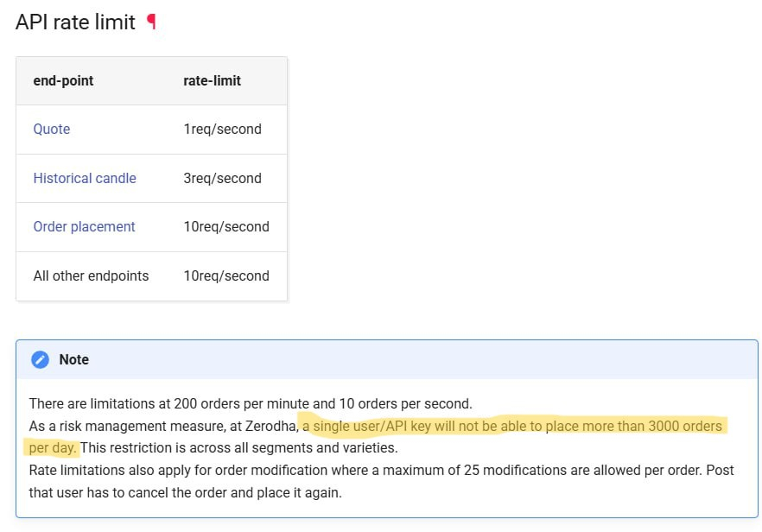Click the permalink pilcrow icon beside the heading
The image size is (762, 532).
point(152,22)
